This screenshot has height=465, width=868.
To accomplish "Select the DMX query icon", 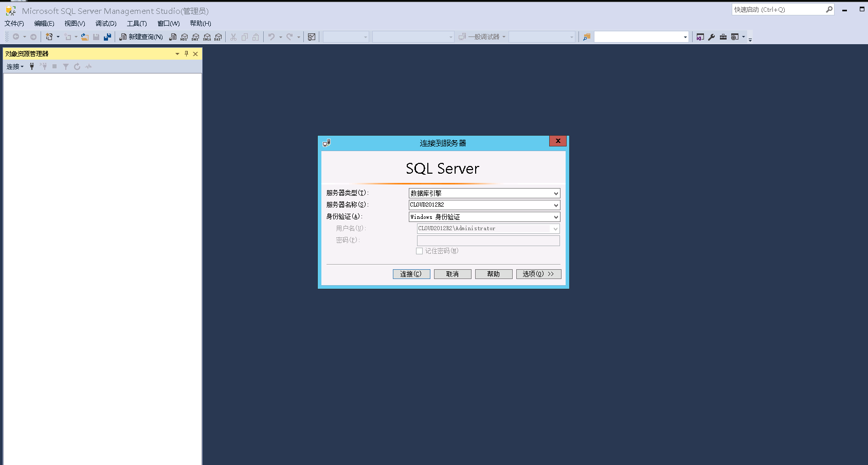I will 195,36.
